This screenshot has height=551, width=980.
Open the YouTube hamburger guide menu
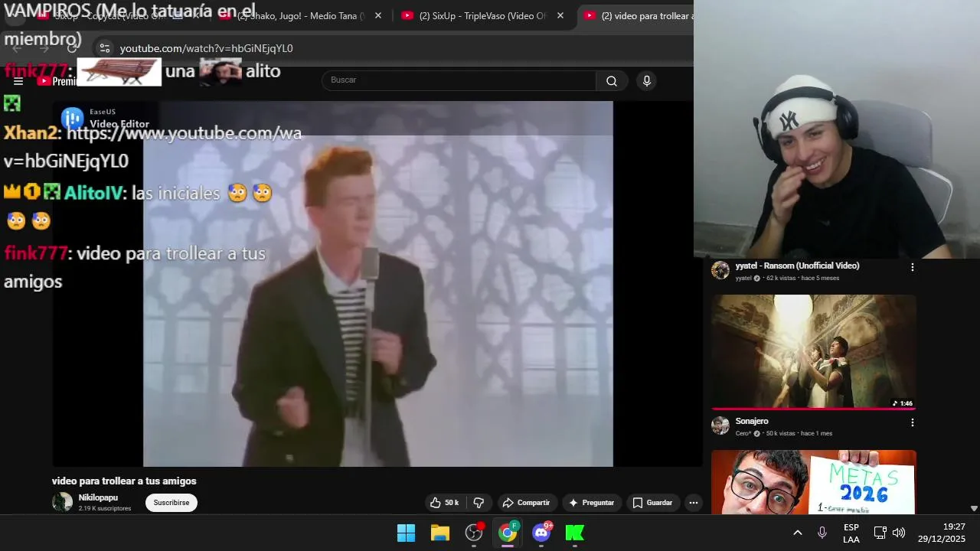(18, 81)
